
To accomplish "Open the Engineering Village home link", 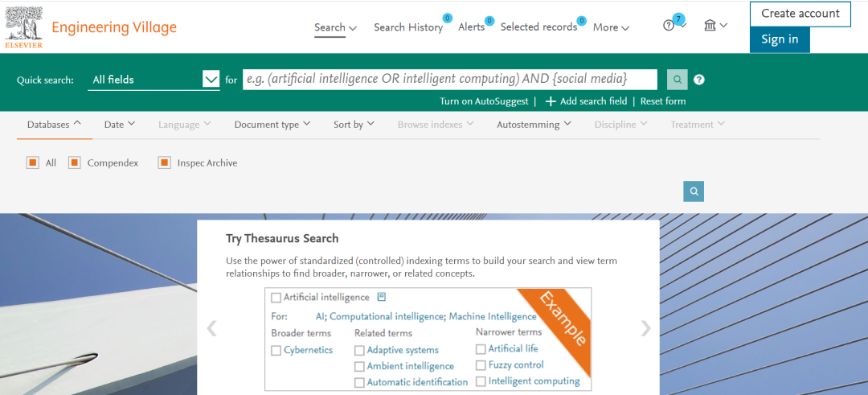I will (114, 27).
